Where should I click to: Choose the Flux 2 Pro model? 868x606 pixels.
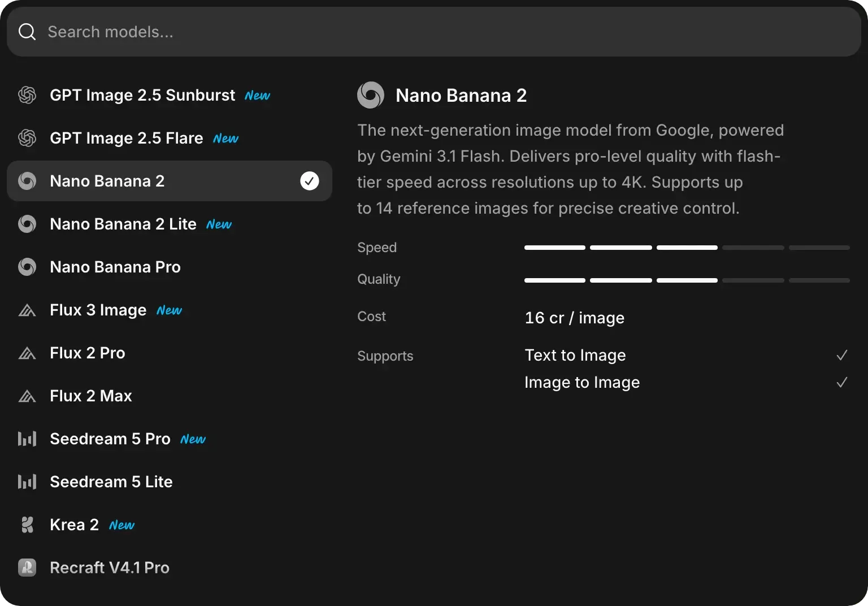click(x=170, y=353)
